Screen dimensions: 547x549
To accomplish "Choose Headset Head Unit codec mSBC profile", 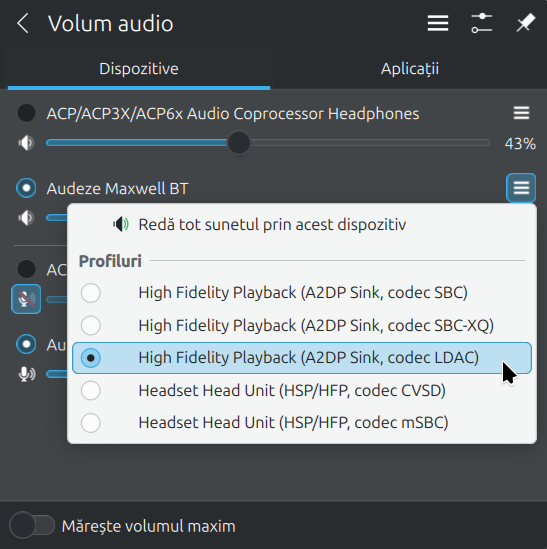I will pyautogui.click(x=302, y=423).
